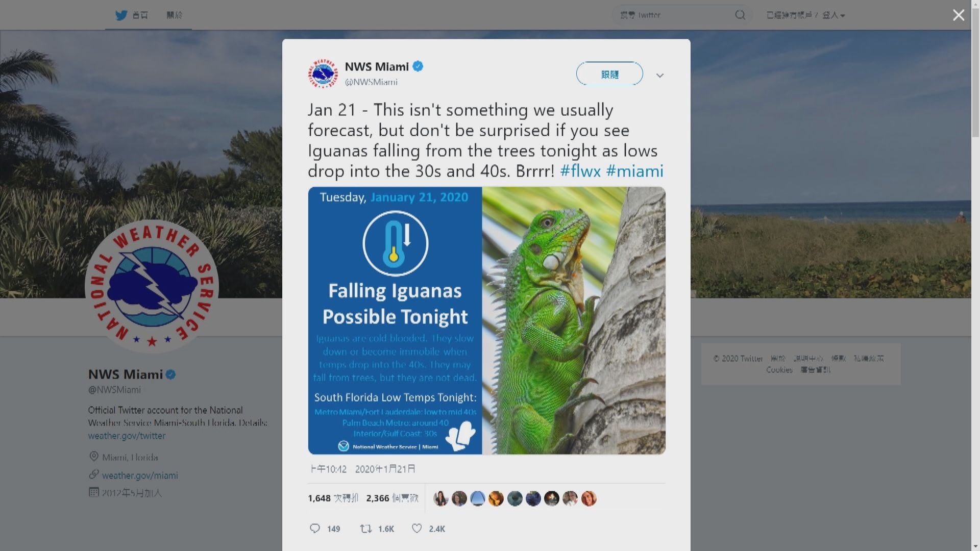Like the tweet with heart icon
Image resolution: width=980 pixels, height=551 pixels.
pos(417,529)
